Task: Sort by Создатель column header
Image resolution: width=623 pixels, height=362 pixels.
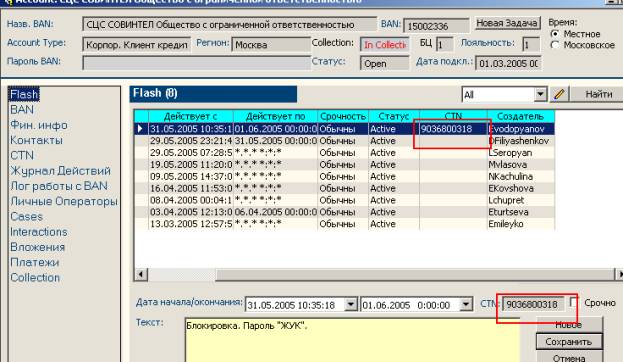Action: tap(520, 116)
